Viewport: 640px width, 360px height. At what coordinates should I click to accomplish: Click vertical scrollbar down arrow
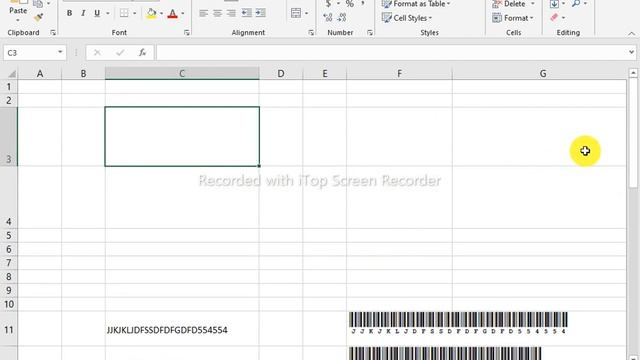pyautogui.click(x=633, y=357)
